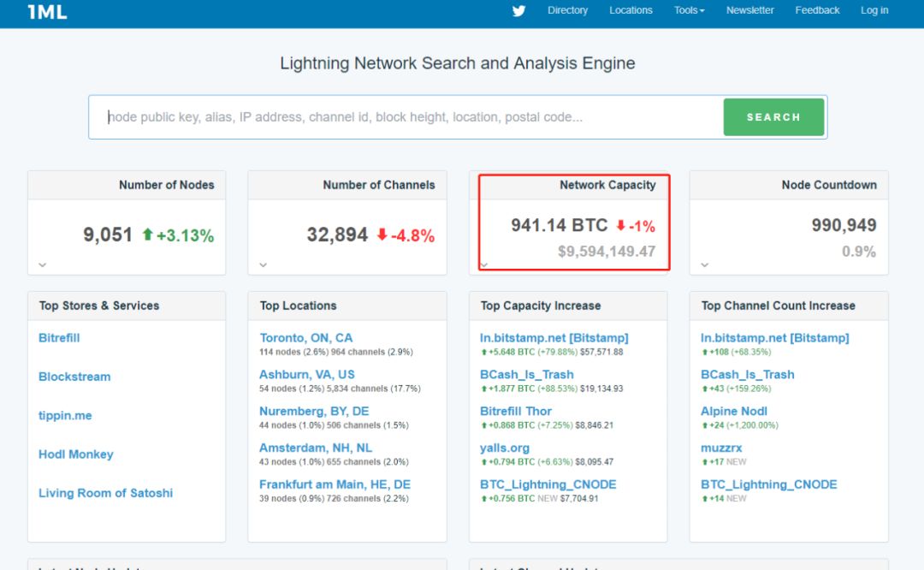Screen dimensions: 924x570
Task: Open the Alpine Nodl node link
Action: 734,411
